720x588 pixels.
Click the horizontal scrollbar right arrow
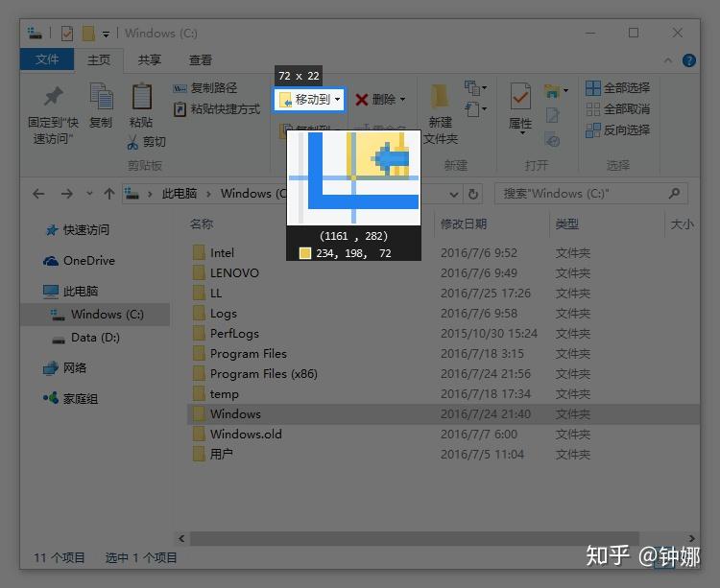coord(691,538)
